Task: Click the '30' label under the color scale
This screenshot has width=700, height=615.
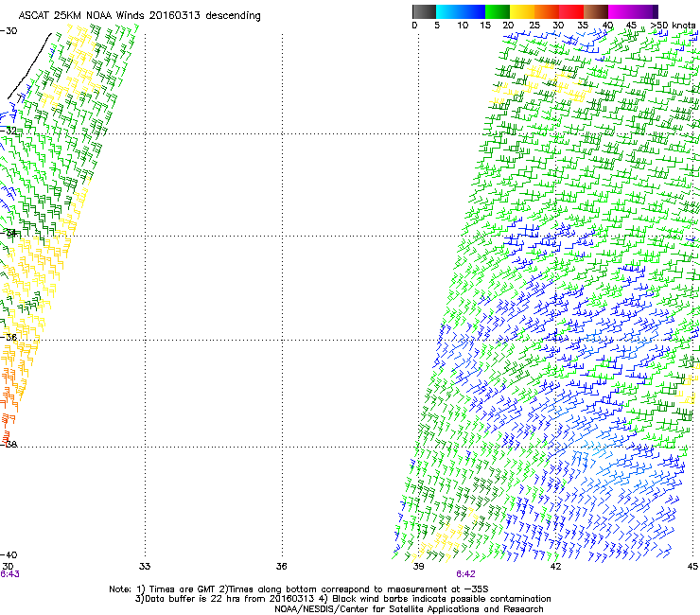Action: [x=558, y=26]
